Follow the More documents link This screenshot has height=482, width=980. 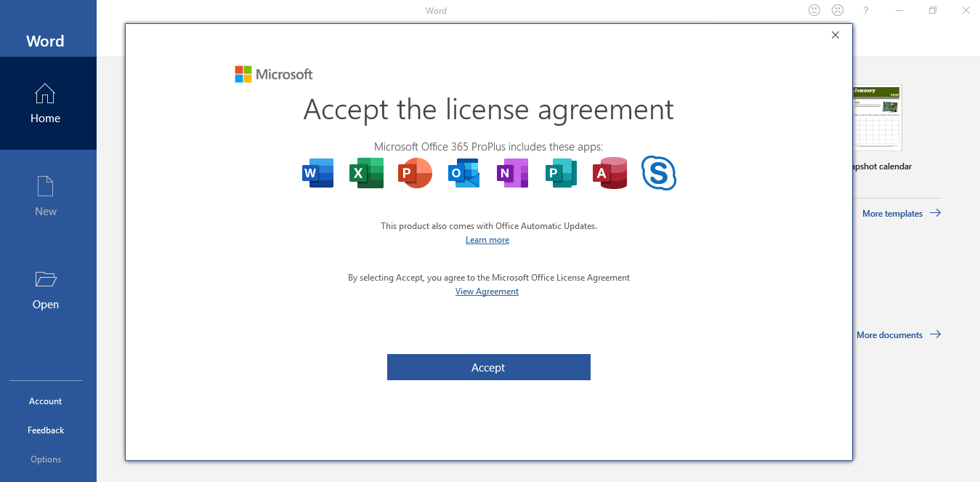point(898,335)
